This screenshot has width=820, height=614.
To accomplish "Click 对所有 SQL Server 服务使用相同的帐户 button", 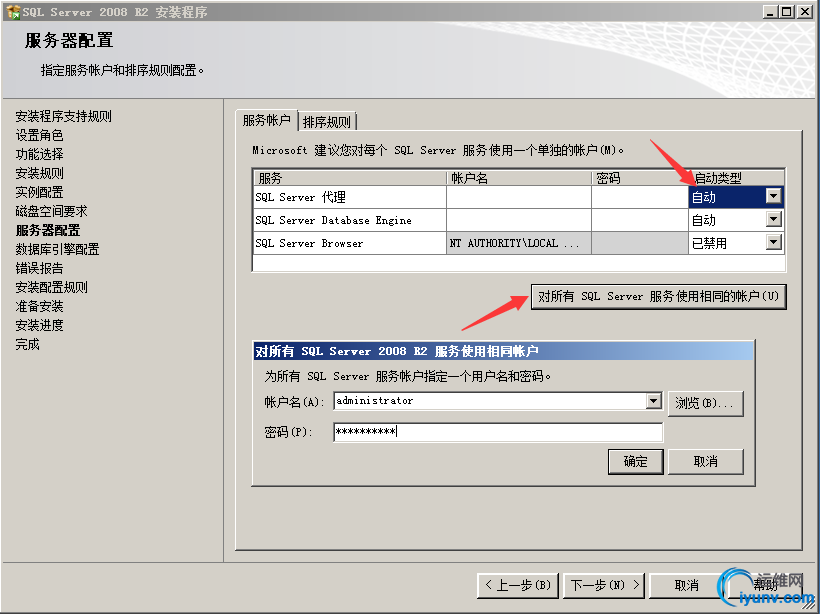I will pos(658,297).
